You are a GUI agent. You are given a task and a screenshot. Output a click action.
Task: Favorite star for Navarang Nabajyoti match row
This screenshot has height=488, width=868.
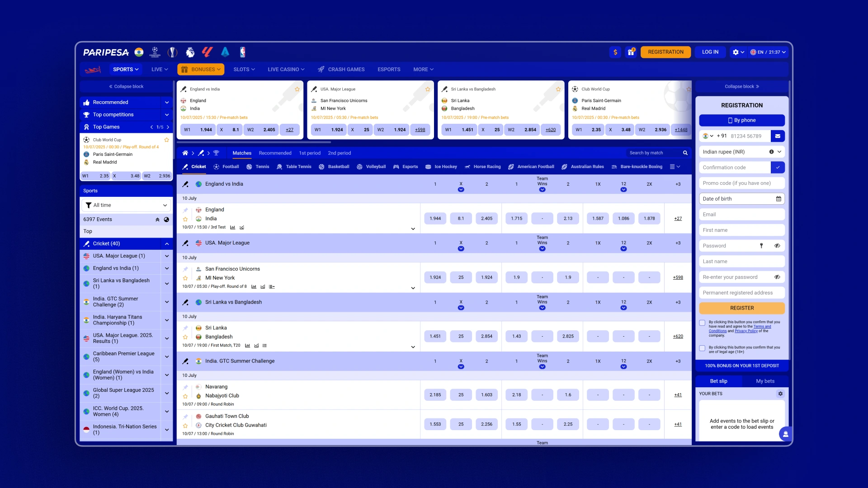(185, 396)
